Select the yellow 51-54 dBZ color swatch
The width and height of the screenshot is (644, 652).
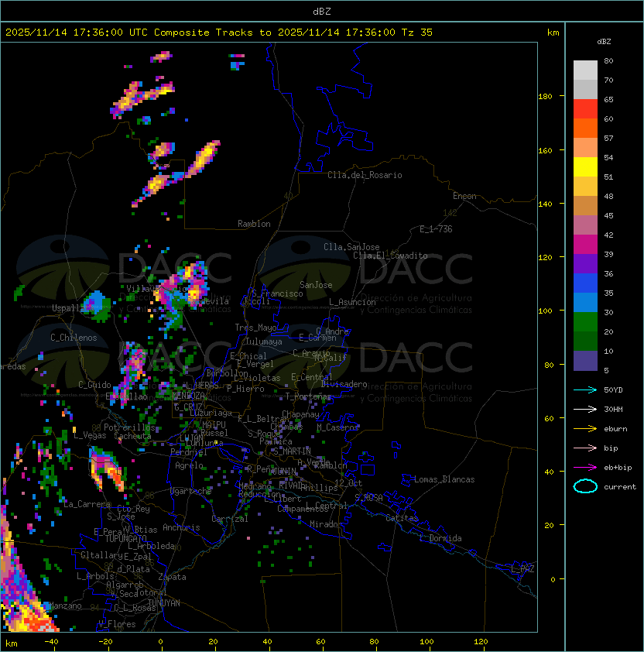click(x=585, y=167)
